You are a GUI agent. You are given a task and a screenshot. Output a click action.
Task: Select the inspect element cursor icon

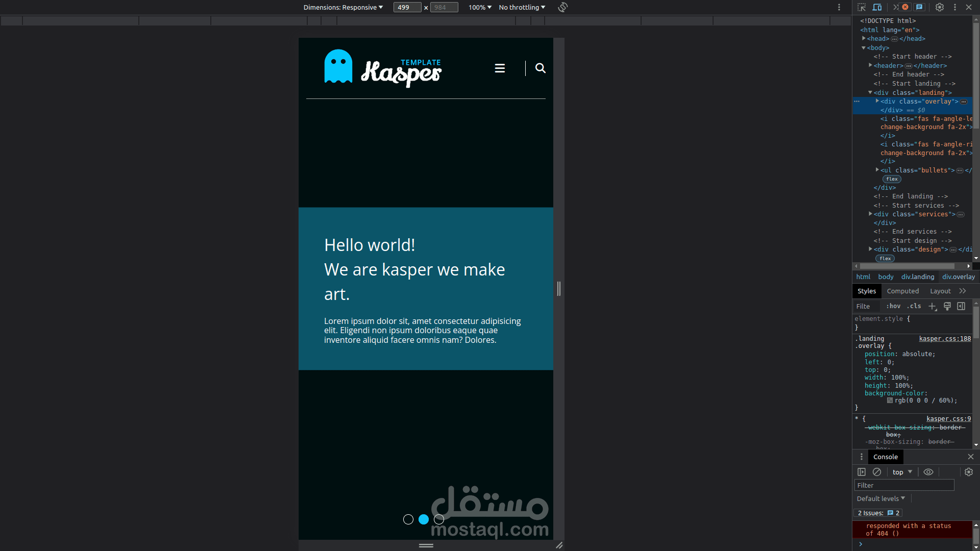tap(862, 7)
